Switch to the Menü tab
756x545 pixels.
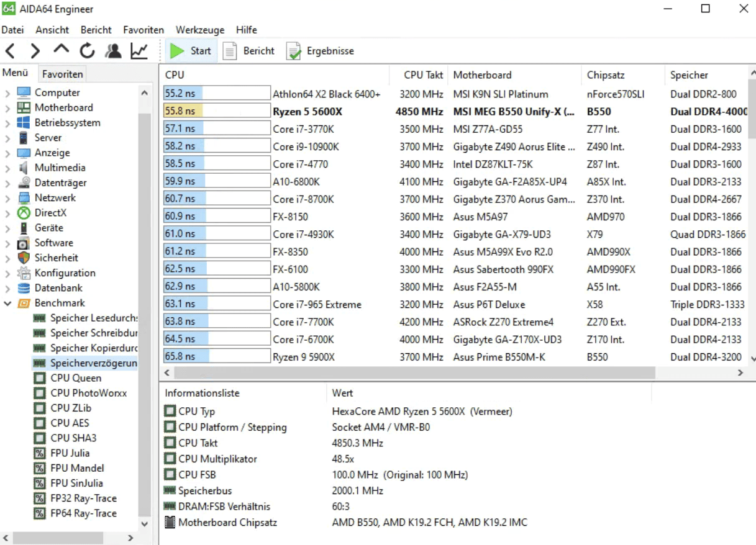pyautogui.click(x=16, y=73)
